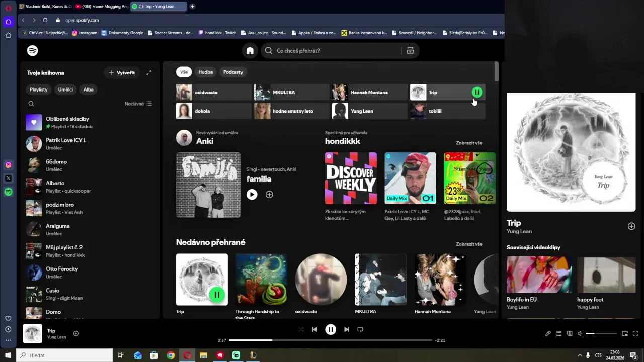The image size is (644, 362).
Task: Open the Nedávné sort dropdown
Action: [138, 104]
